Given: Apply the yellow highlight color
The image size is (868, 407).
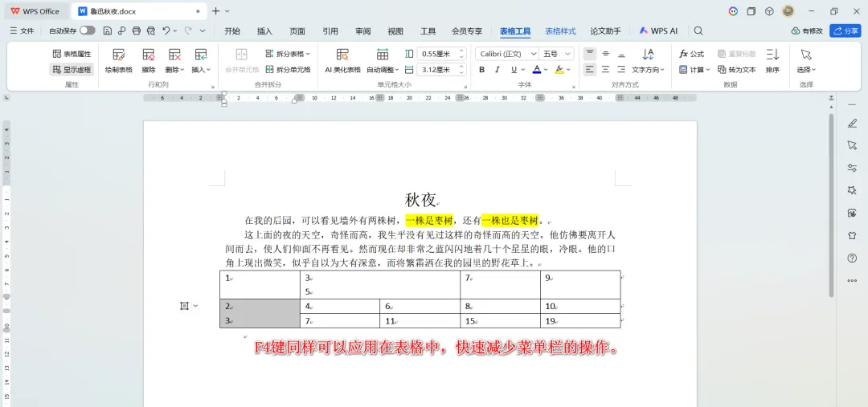Looking at the screenshot, I should tap(559, 70).
